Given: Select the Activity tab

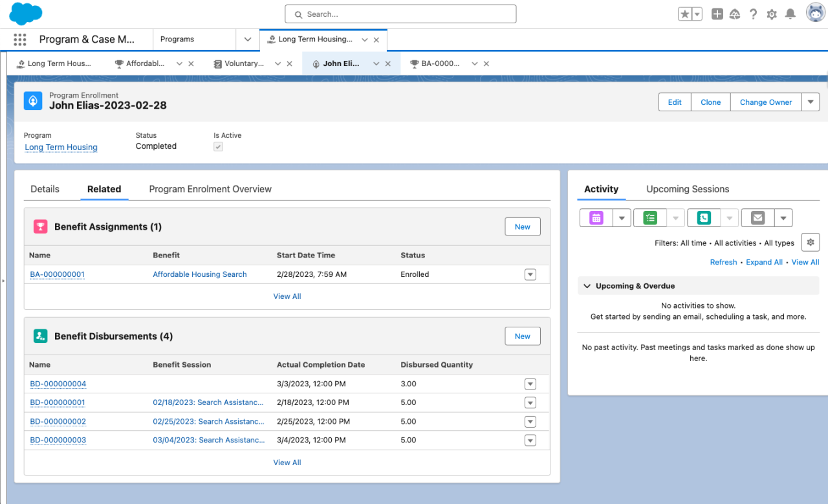Looking at the screenshot, I should tap(601, 189).
